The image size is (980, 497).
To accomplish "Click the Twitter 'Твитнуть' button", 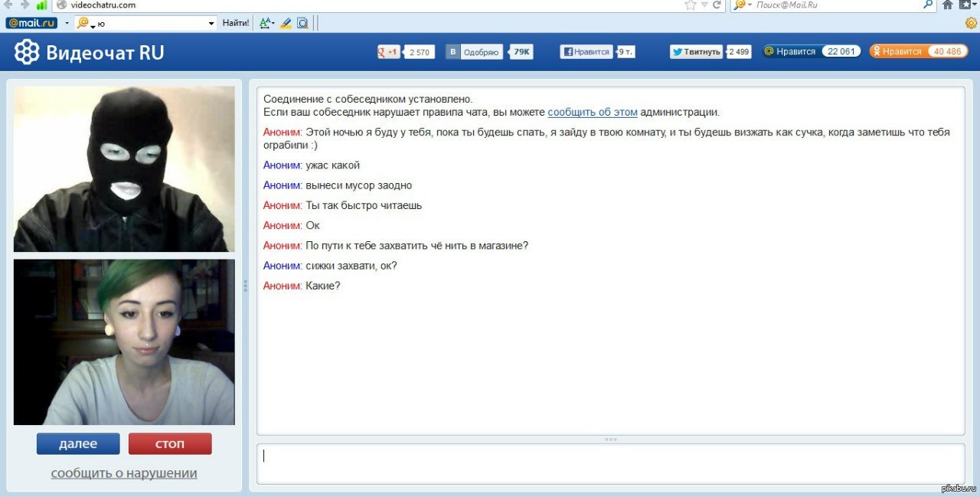I will pos(696,52).
